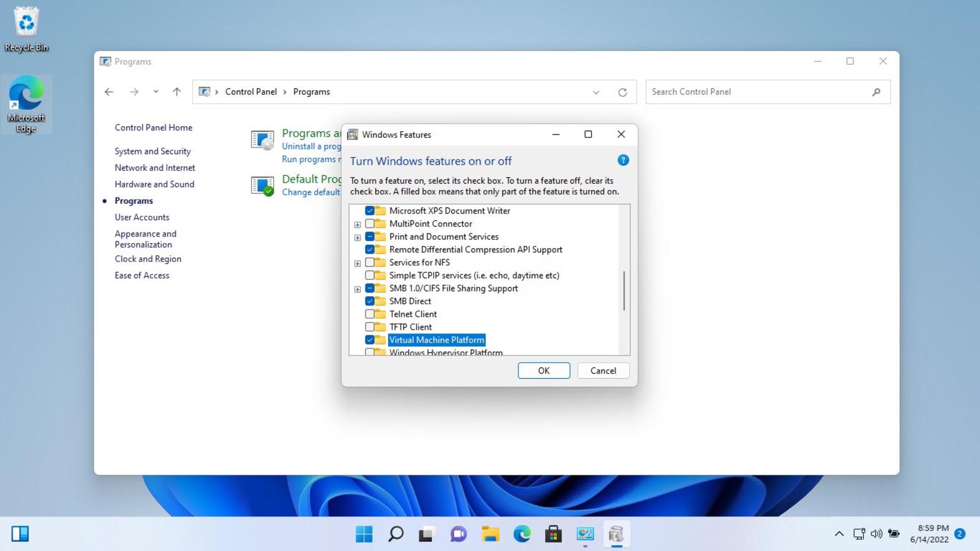980x551 pixels.
Task: Go forward in Control Panel navigation
Action: [134, 92]
